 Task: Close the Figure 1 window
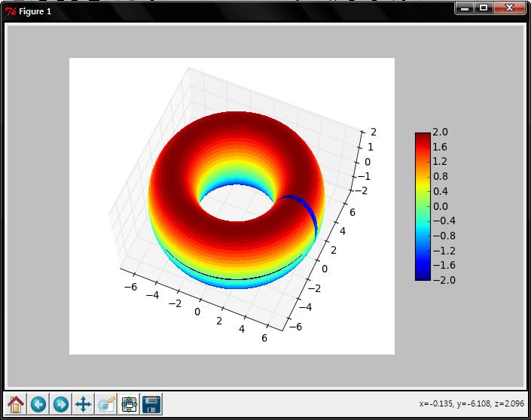click(509, 8)
